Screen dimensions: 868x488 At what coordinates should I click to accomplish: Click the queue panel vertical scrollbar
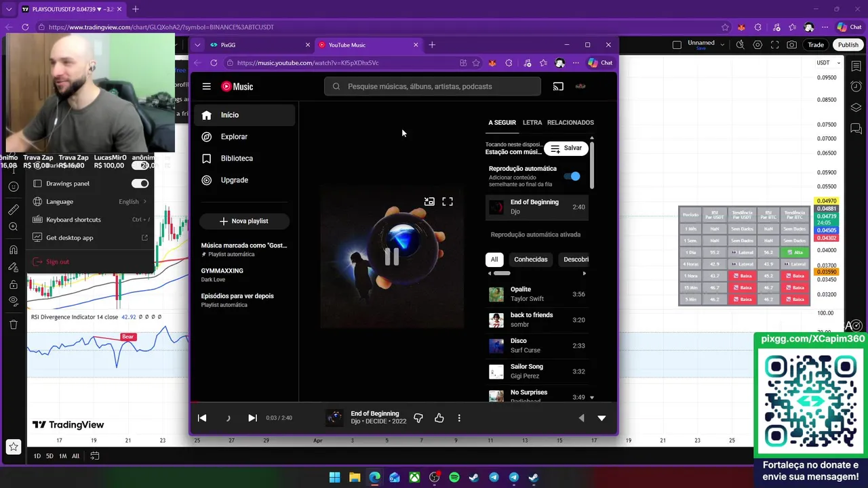592,164
